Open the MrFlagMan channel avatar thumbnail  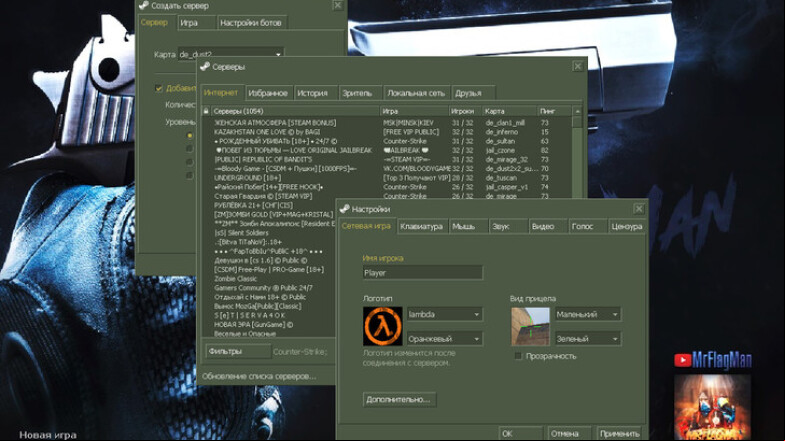pos(712,407)
